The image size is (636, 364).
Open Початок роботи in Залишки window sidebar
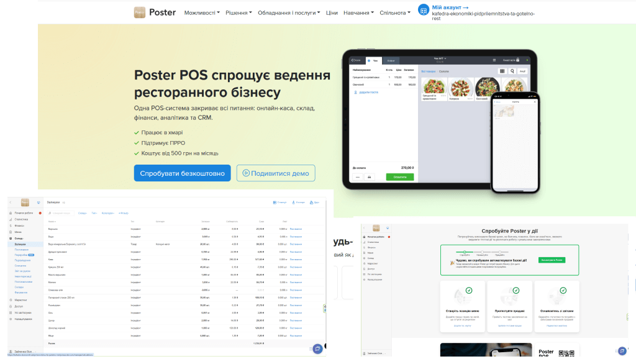point(24,213)
